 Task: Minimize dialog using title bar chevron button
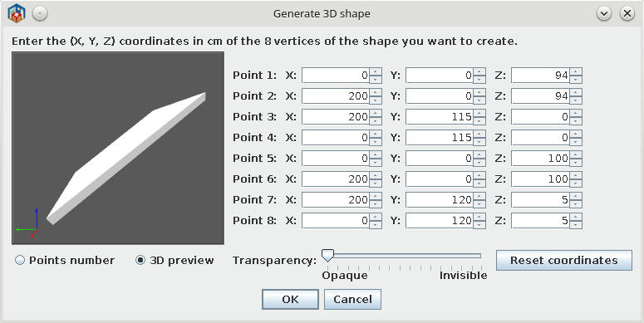click(604, 14)
